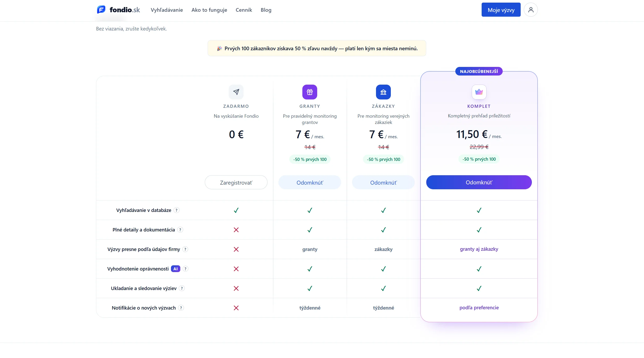Click the Moje výzvy button
This screenshot has height=358, width=644.
tap(501, 10)
